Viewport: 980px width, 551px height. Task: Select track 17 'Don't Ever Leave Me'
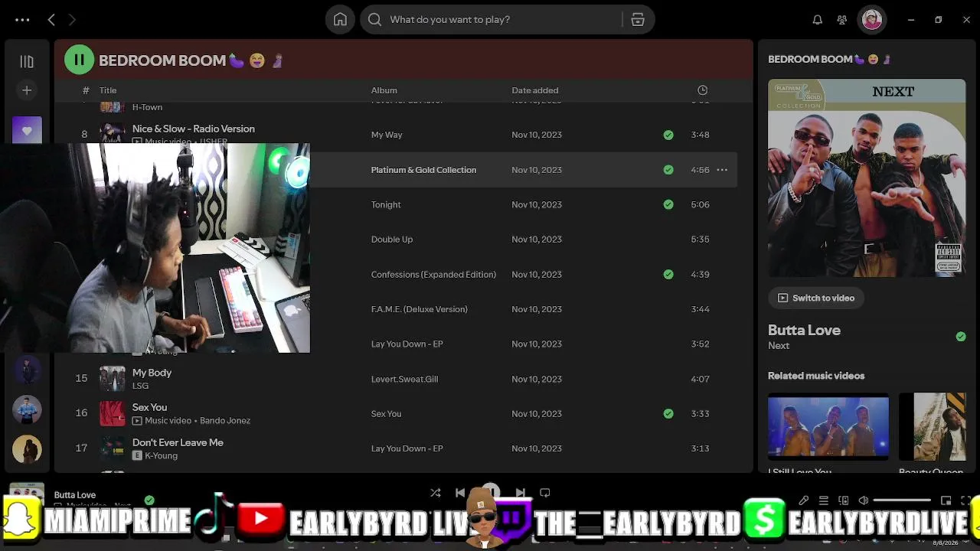pos(178,442)
